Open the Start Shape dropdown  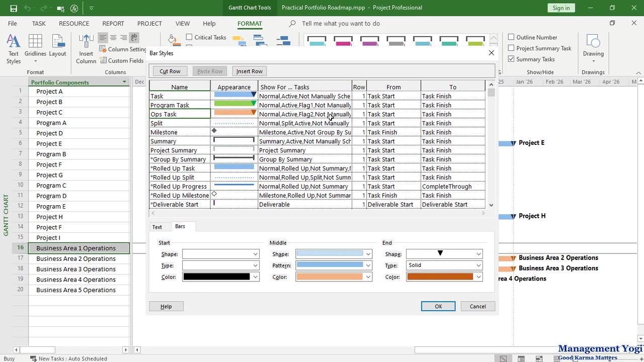pos(255,254)
